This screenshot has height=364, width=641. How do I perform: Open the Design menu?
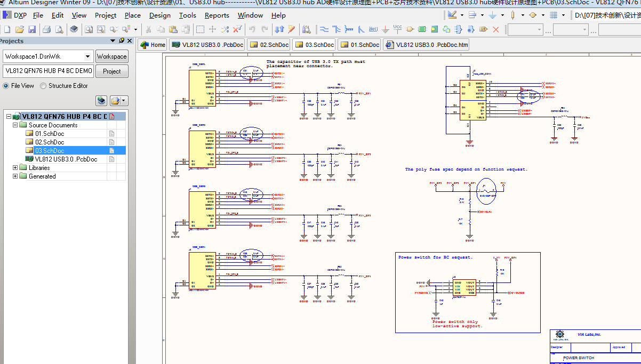(x=160, y=15)
